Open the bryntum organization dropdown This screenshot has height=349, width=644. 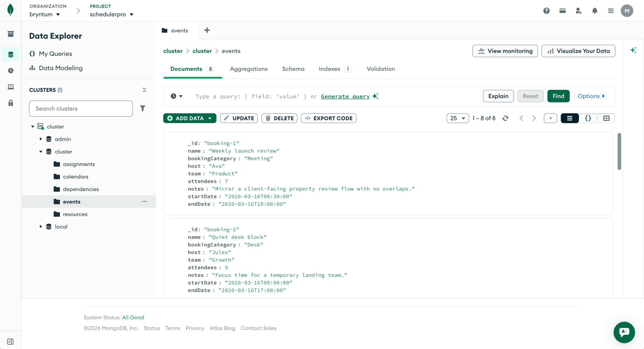45,14
